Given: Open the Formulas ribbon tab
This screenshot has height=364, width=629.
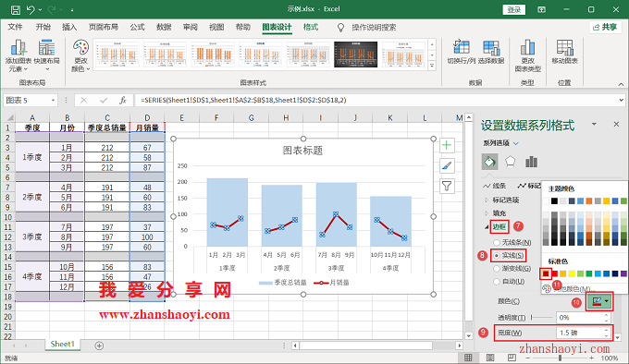Looking at the screenshot, I should [x=137, y=27].
